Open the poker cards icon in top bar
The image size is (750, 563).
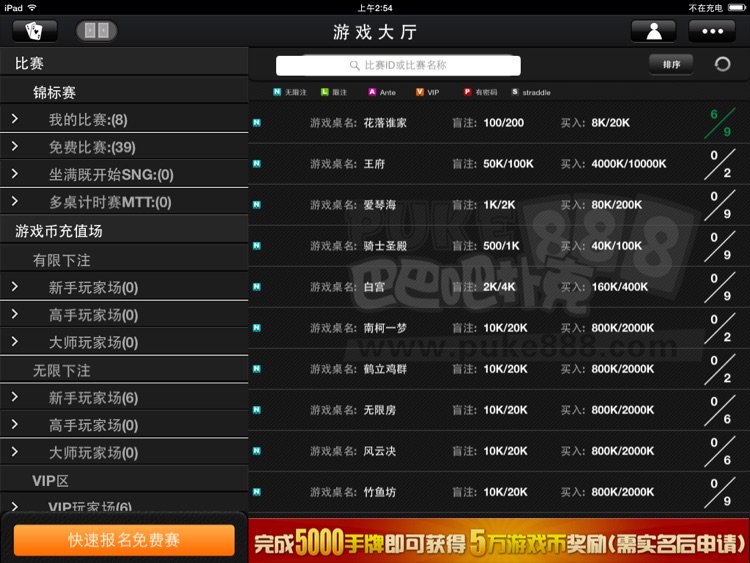tap(34, 31)
